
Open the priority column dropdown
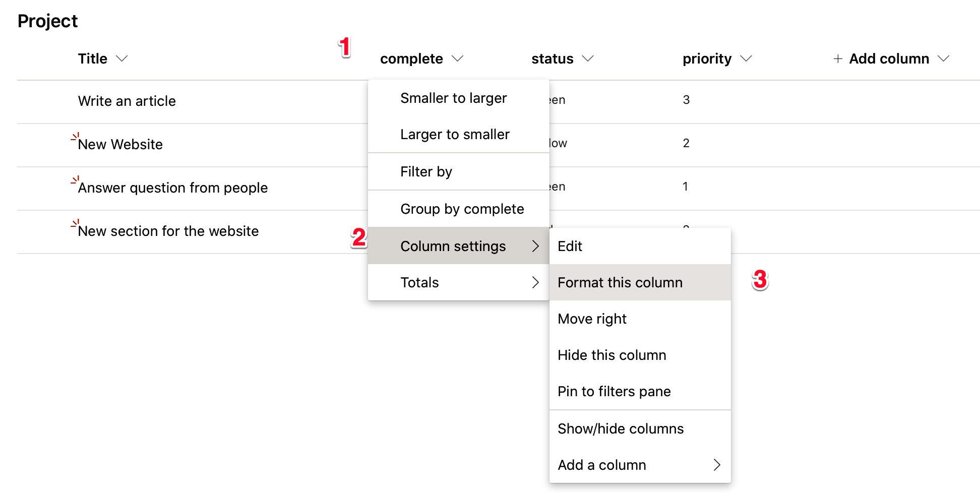747,58
